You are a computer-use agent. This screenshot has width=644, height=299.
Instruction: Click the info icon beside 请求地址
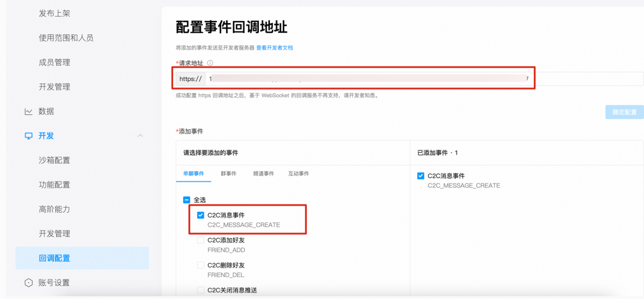tap(210, 63)
